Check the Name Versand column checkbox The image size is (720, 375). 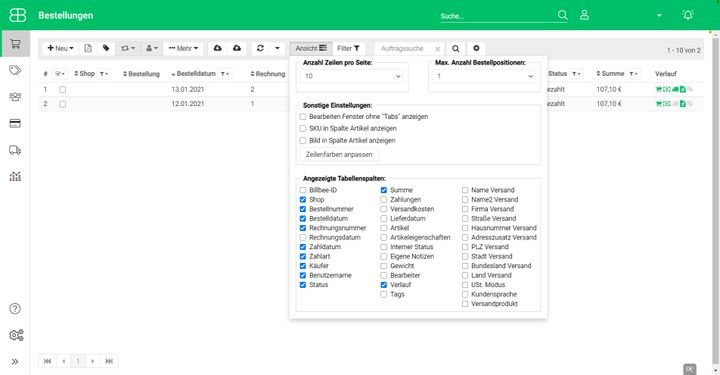[465, 190]
